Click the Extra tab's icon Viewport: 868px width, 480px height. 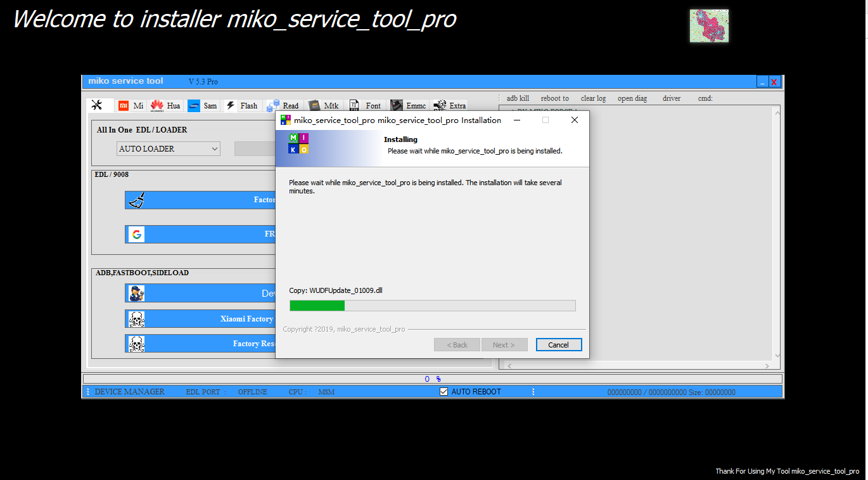pos(439,106)
